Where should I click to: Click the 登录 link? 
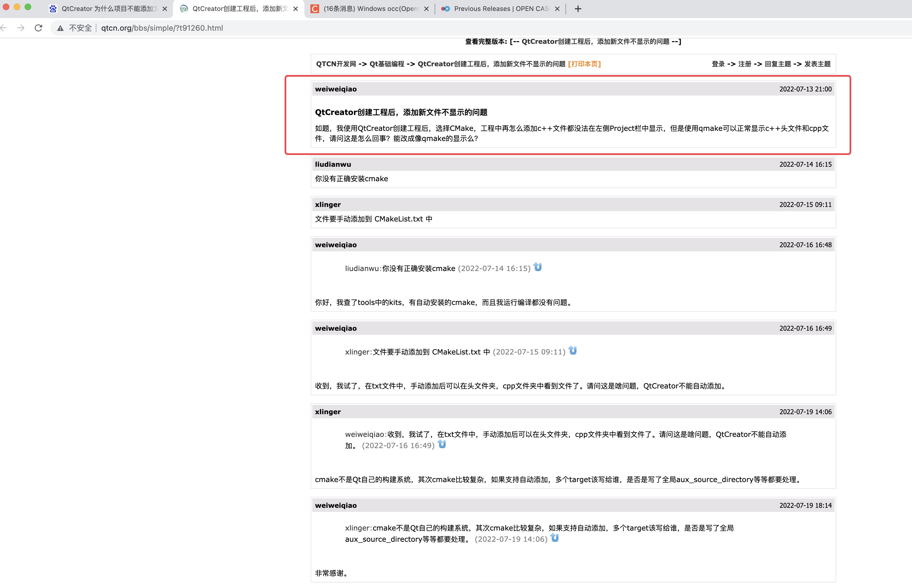point(718,64)
